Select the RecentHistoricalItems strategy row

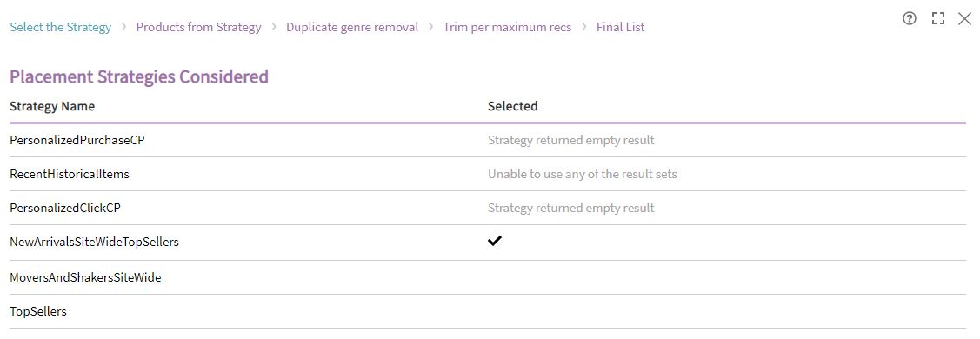point(488,174)
